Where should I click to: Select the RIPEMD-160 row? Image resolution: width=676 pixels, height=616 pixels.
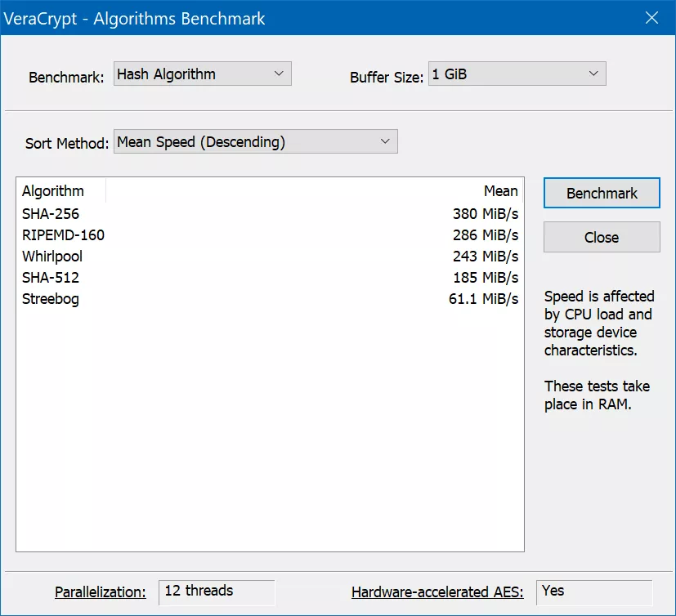pyautogui.click(x=270, y=234)
